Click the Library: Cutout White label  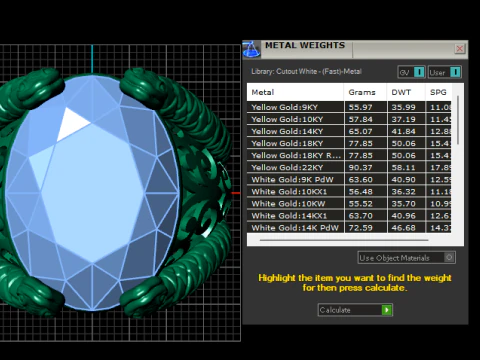click(306, 71)
